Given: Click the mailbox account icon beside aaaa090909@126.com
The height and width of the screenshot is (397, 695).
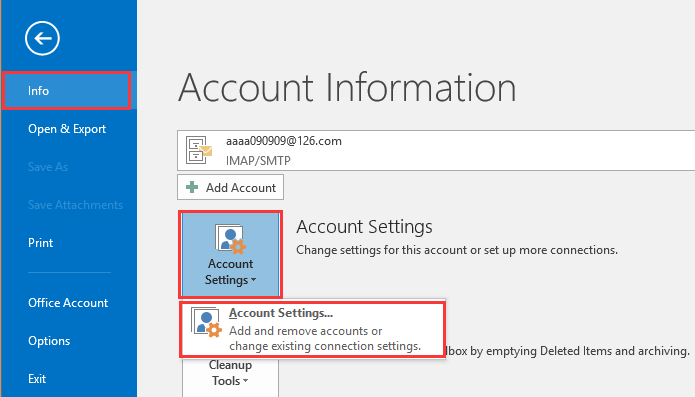Looking at the screenshot, I should (199, 151).
